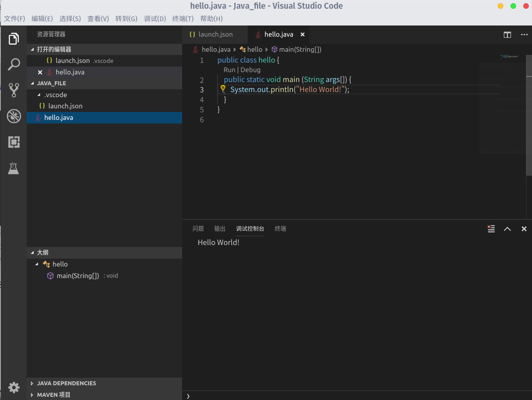This screenshot has width=532, height=400.
Task: Click the yellow window minimize button
Action: (501, 6)
